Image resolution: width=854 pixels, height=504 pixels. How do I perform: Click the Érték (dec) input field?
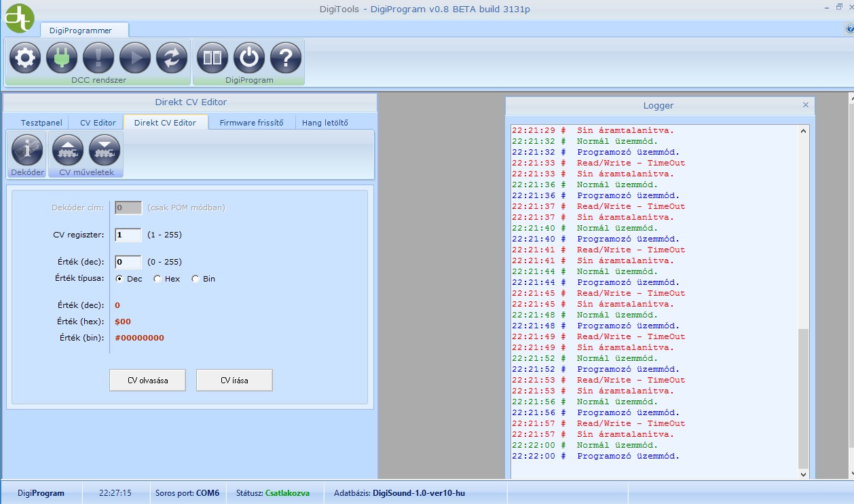[128, 262]
